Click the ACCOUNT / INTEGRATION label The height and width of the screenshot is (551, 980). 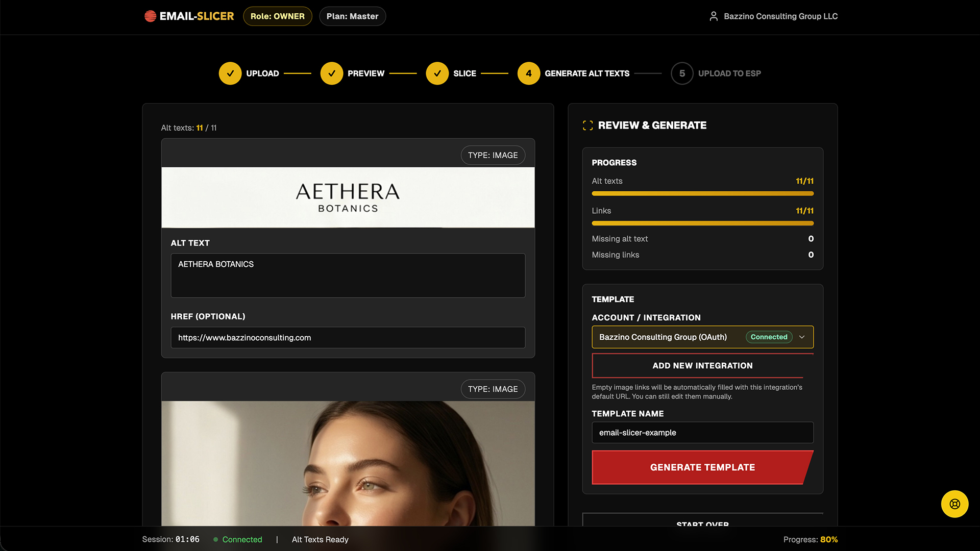[x=646, y=317]
